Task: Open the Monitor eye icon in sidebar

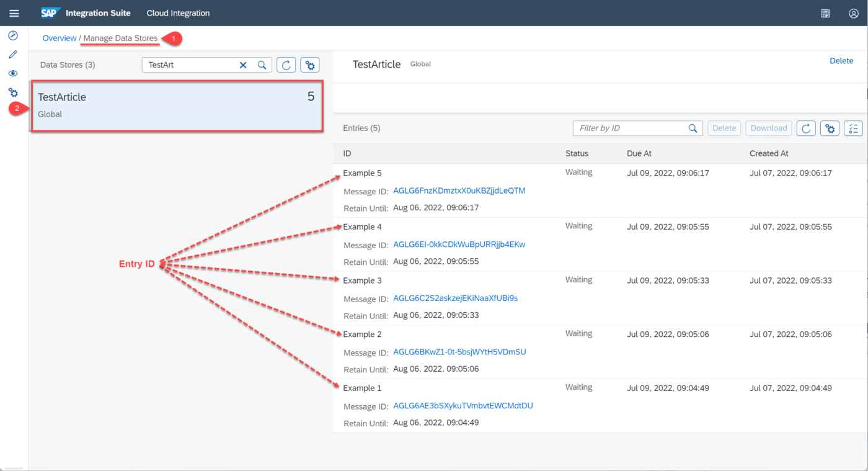Action: click(13, 73)
